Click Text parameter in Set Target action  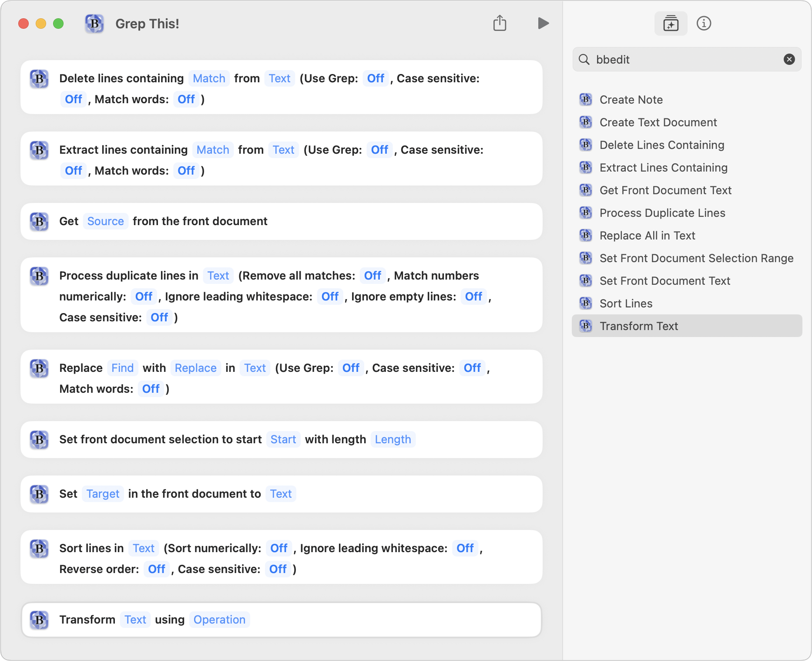281,494
